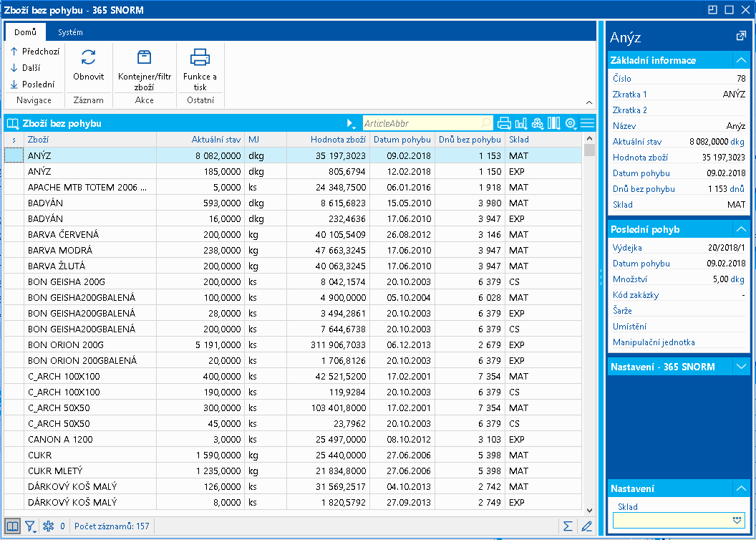Open the Sklad dropdown field
This screenshot has height=540, width=756.
[737, 520]
